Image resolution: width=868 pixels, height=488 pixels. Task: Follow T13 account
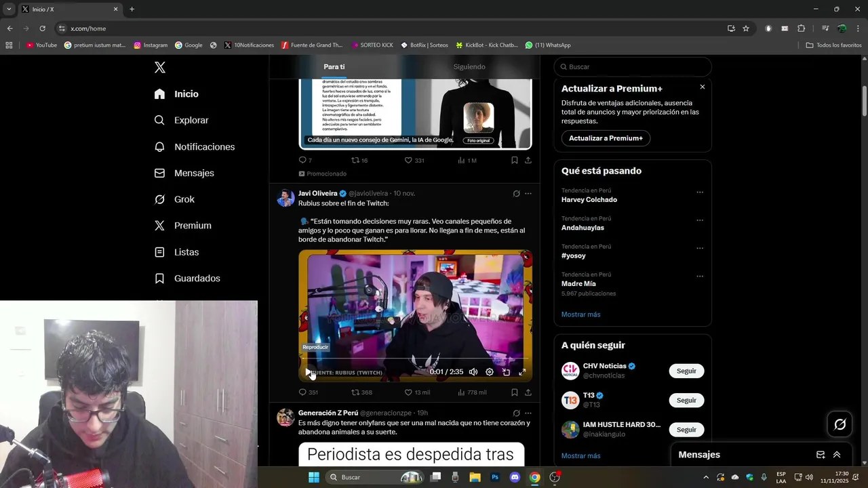[x=686, y=400]
